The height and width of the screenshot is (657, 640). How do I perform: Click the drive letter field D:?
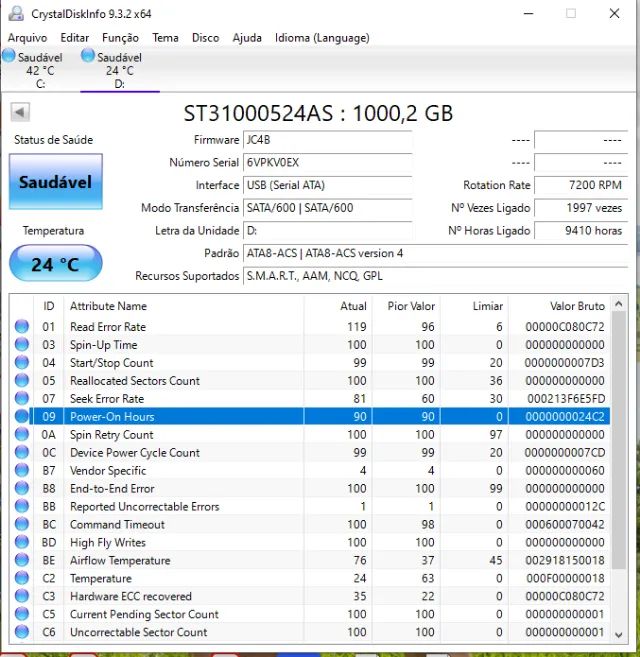pos(327,230)
